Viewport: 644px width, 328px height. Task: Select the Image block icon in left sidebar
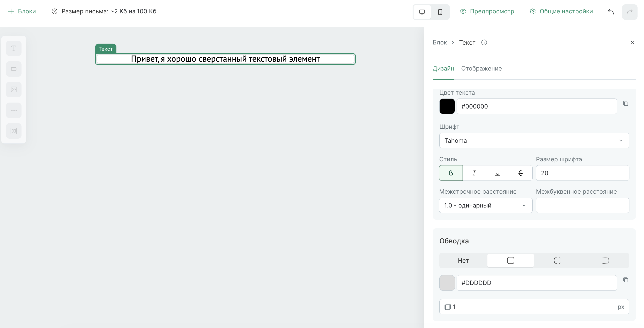pos(13,89)
